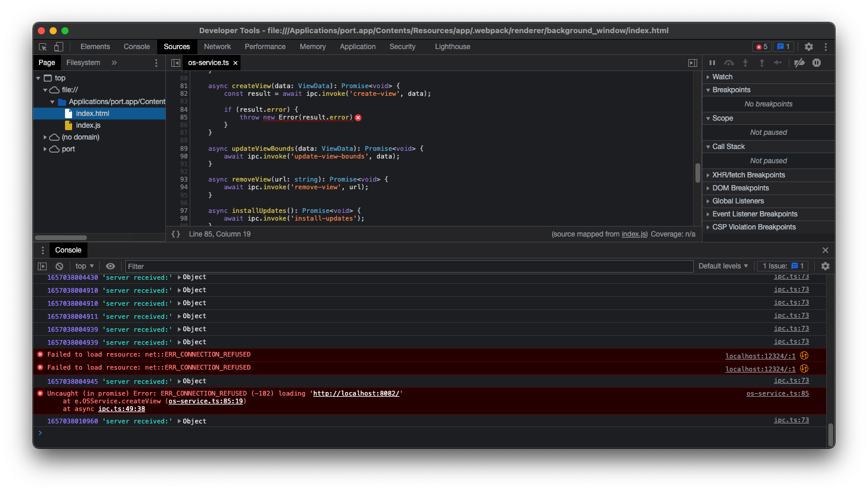Open the Performance tab

[265, 47]
